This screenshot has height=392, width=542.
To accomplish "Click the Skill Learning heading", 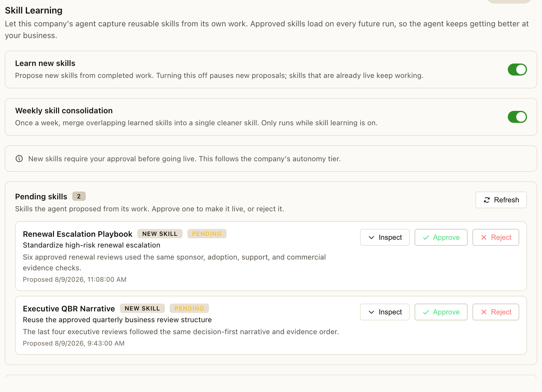I will (x=34, y=10).
